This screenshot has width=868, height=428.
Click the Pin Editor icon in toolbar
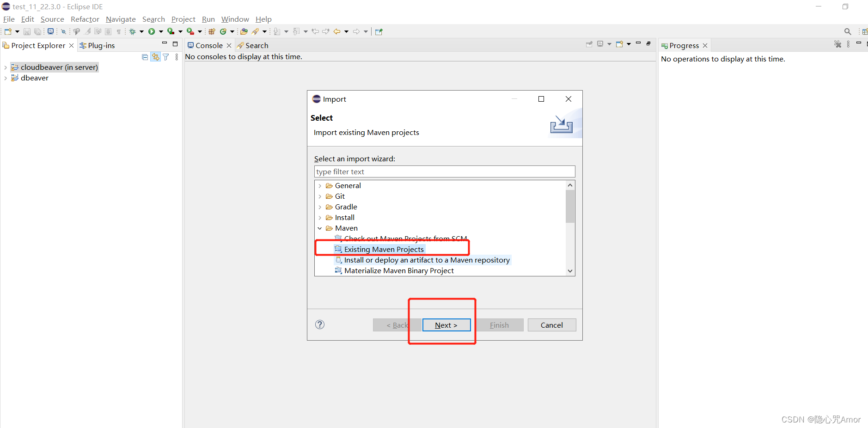point(379,31)
